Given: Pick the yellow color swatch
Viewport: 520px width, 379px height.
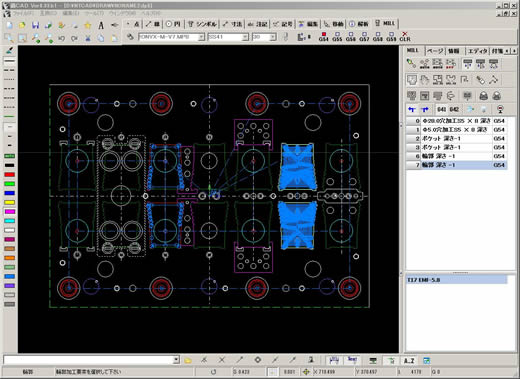Looking at the screenshot, I should point(9,202).
